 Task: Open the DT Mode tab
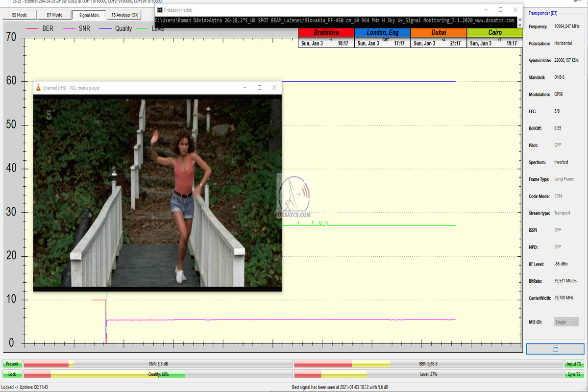(54, 15)
